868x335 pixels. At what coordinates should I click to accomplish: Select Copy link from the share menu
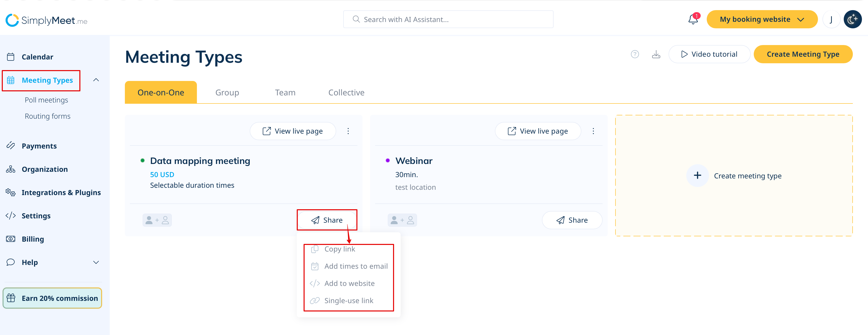(x=339, y=249)
